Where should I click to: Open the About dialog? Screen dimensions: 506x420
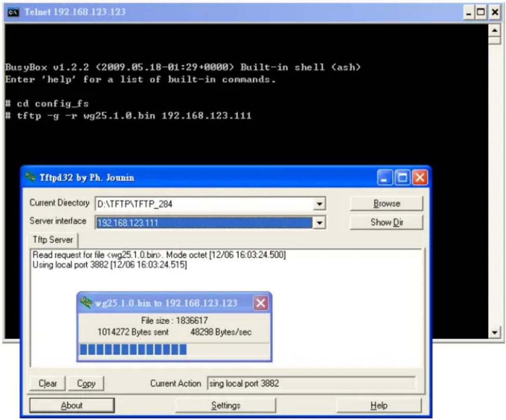[x=72, y=405]
